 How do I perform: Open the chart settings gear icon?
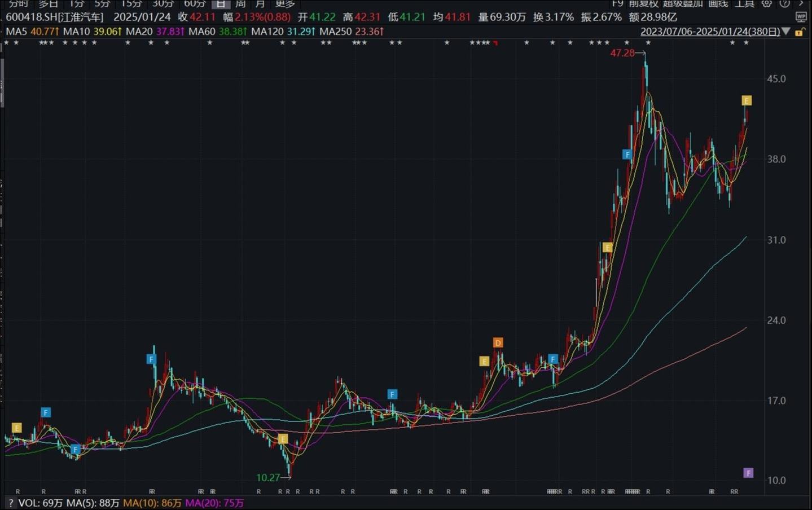[x=766, y=3]
